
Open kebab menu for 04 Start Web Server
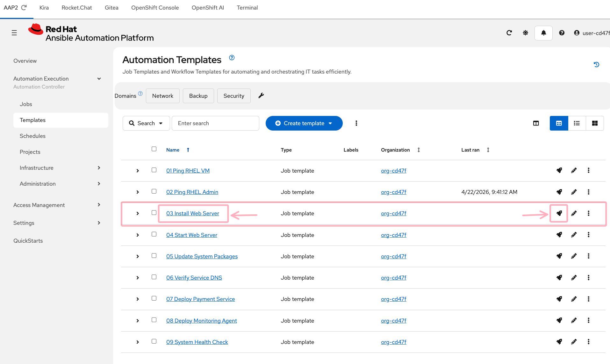588,235
